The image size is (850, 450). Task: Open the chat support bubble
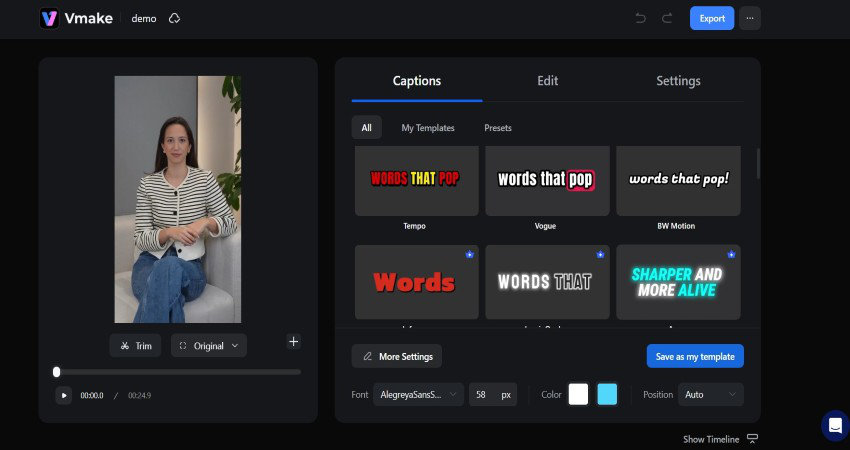[835, 425]
